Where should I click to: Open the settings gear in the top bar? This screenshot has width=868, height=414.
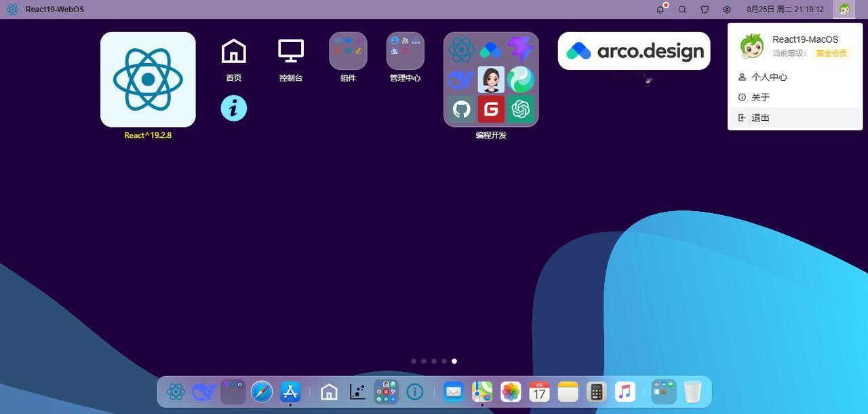tap(727, 10)
